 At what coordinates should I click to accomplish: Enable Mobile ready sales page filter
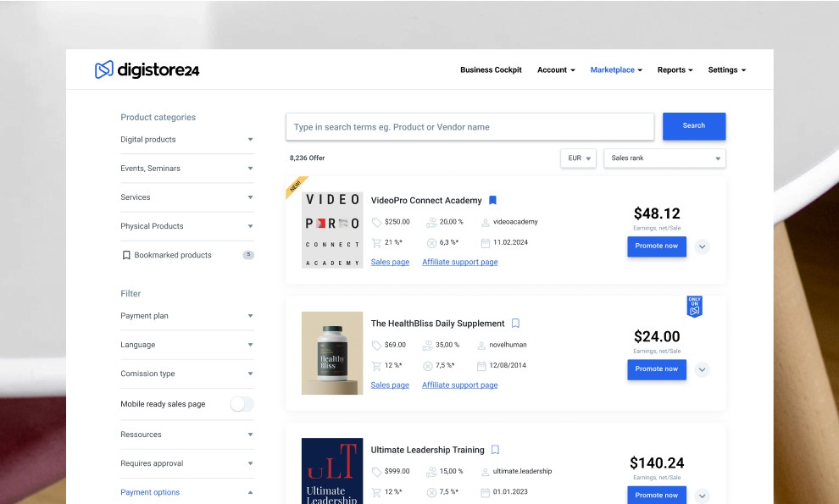[242, 404]
